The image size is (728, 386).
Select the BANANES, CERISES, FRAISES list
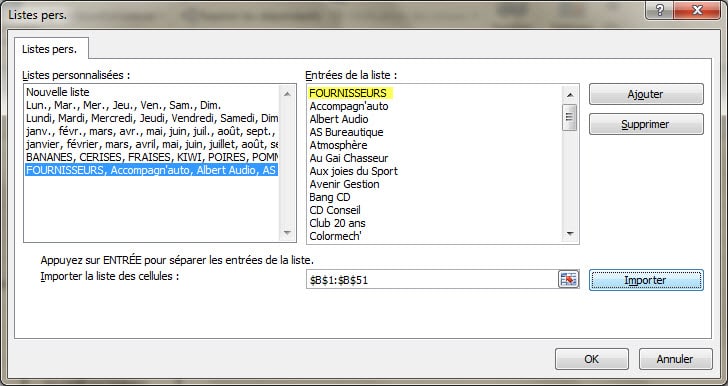click(x=152, y=157)
